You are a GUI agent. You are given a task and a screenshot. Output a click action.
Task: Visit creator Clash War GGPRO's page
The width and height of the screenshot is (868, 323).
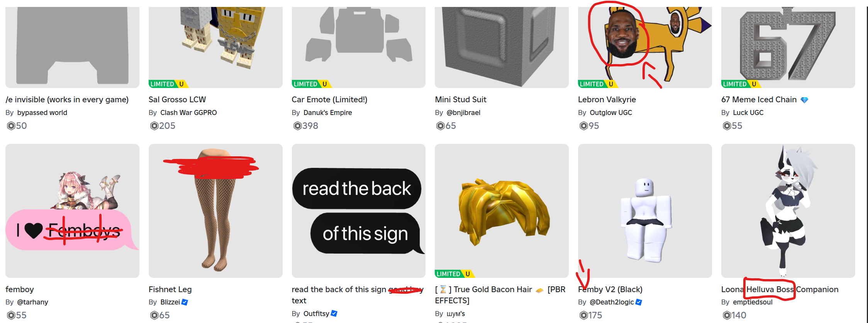click(x=188, y=113)
